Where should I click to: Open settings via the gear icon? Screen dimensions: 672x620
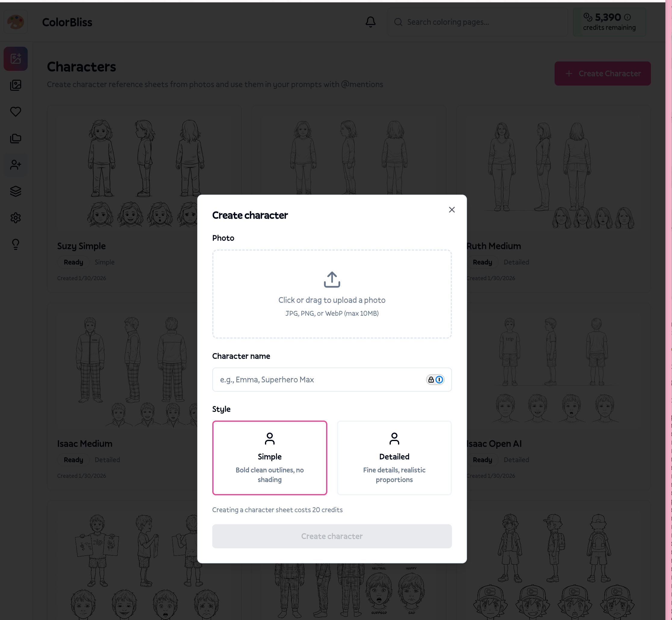pyautogui.click(x=16, y=218)
